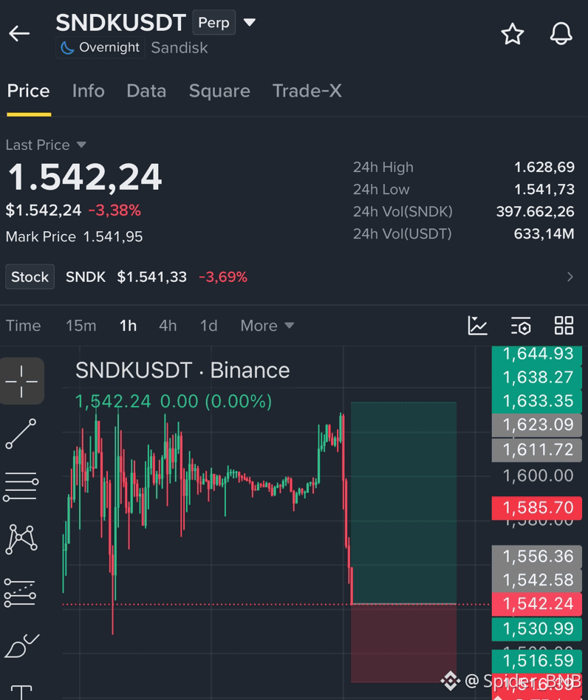Tap the Stock label badge

[30, 277]
